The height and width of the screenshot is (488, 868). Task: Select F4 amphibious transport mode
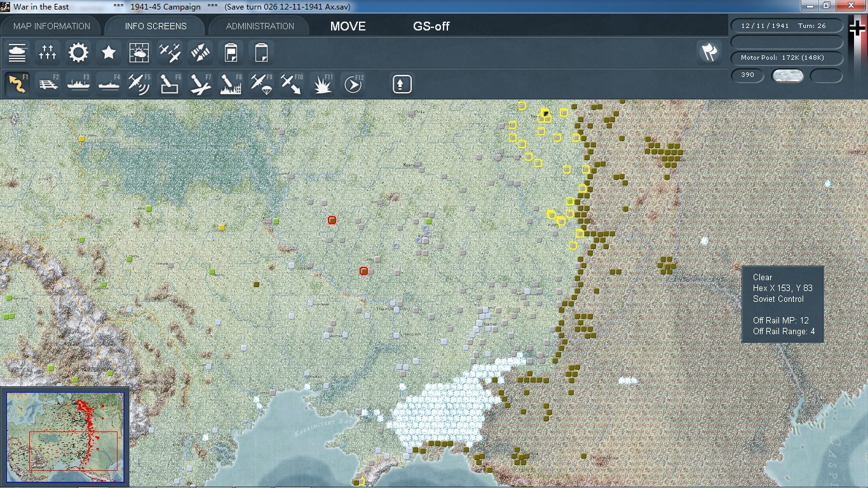[109, 84]
